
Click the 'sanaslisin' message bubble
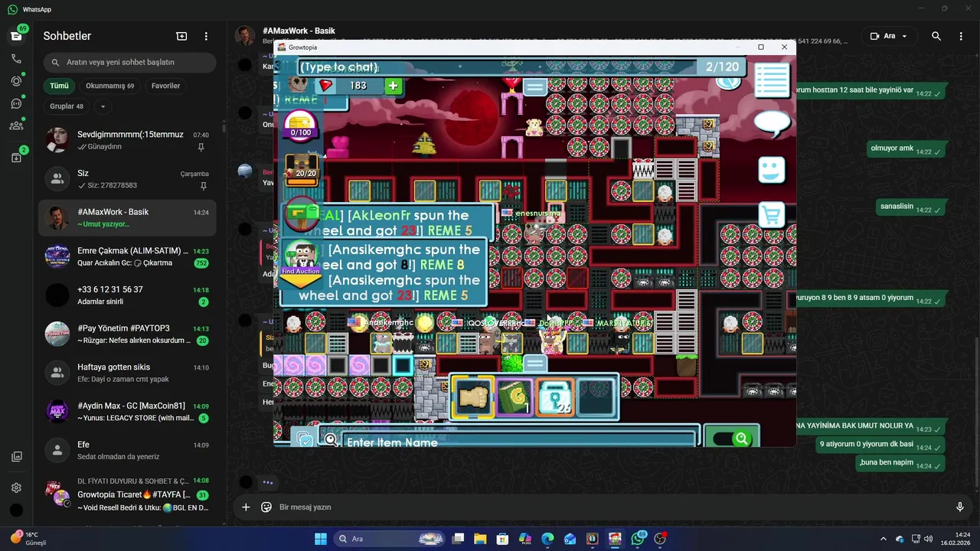tap(912, 207)
